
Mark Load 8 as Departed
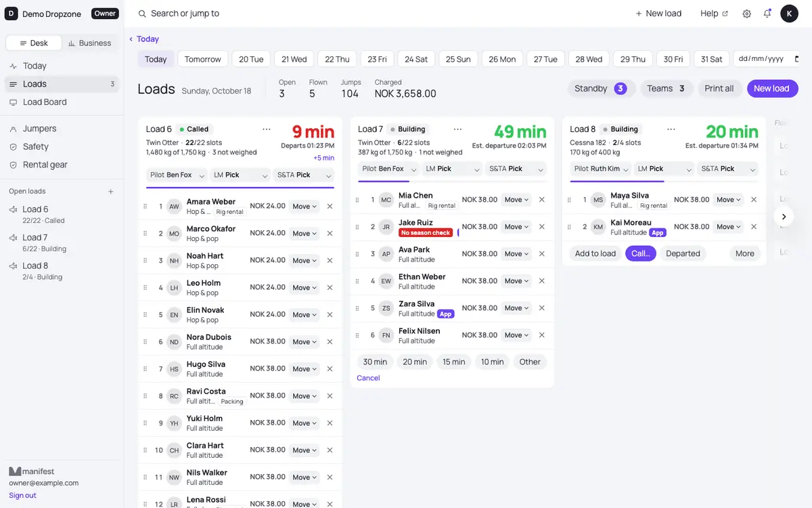click(683, 253)
